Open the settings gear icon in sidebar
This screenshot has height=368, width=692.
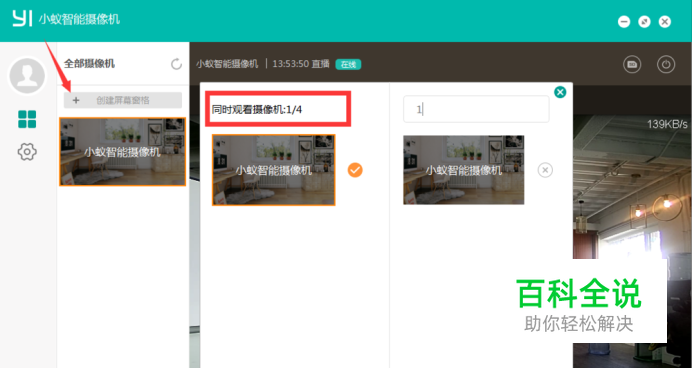(x=27, y=152)
